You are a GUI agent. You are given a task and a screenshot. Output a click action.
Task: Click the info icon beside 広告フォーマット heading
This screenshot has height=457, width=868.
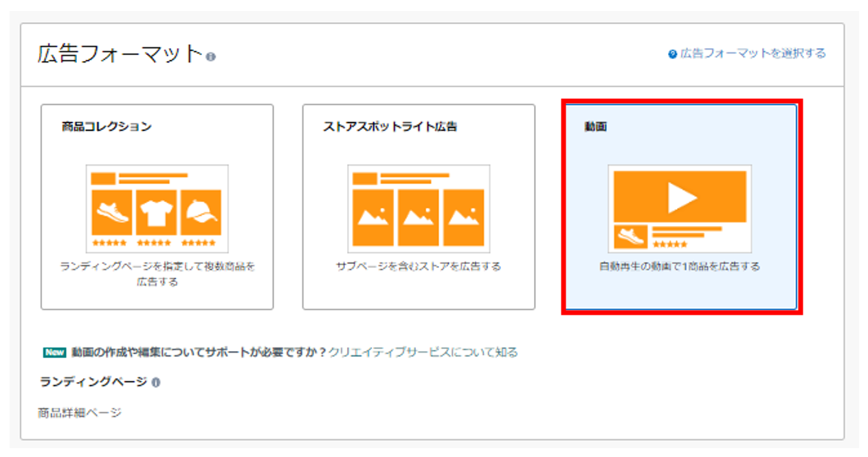click(x=211, y=56)
